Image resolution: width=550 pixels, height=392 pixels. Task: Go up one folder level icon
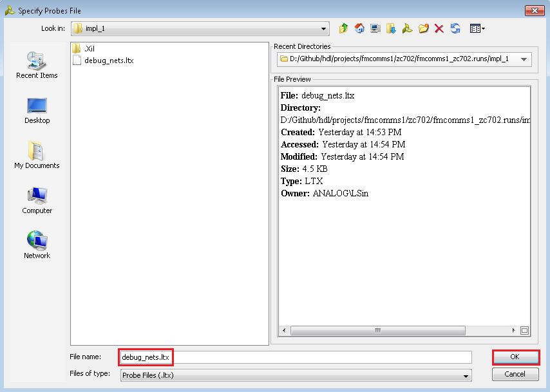[x=343, y=28]
